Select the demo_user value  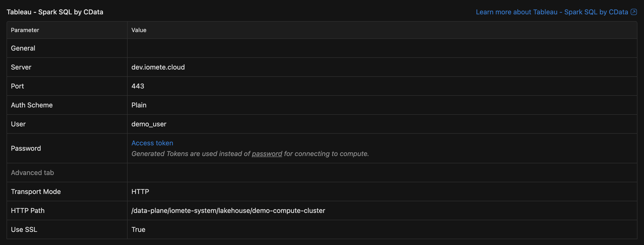pyautogui.click(x=149, y=124)
